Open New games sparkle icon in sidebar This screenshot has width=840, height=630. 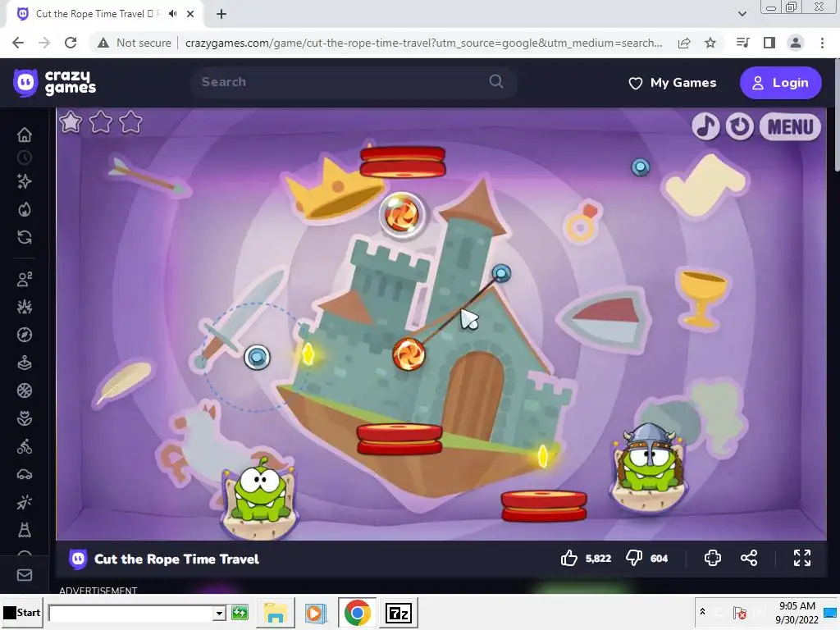[x=25, y=181]
